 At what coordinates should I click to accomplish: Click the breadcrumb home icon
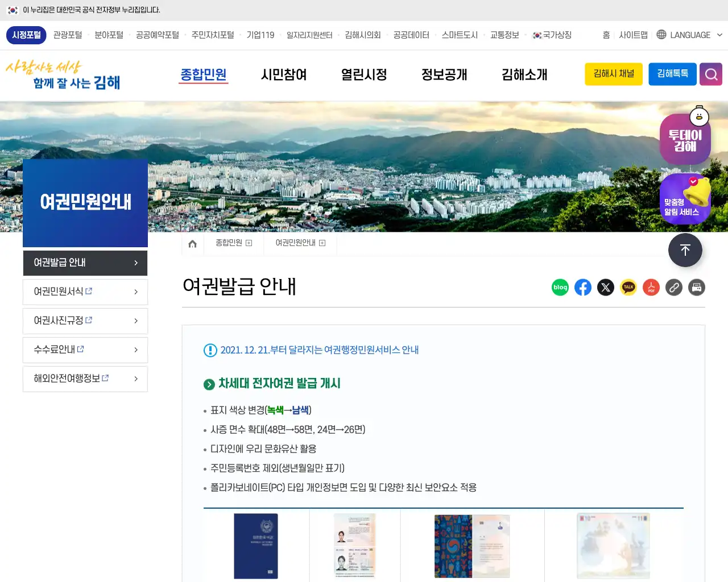(193, 244)
